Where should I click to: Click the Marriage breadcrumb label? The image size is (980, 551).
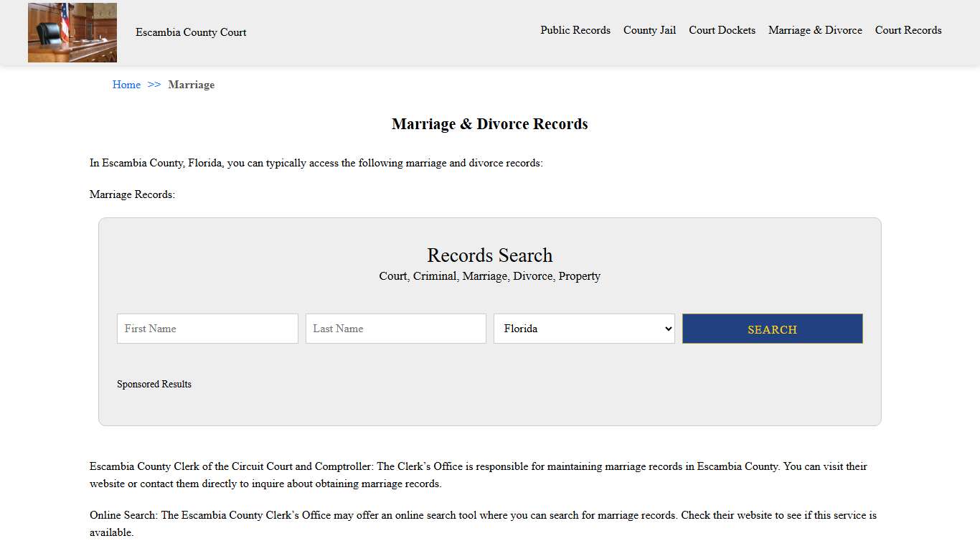coord(191,85)
